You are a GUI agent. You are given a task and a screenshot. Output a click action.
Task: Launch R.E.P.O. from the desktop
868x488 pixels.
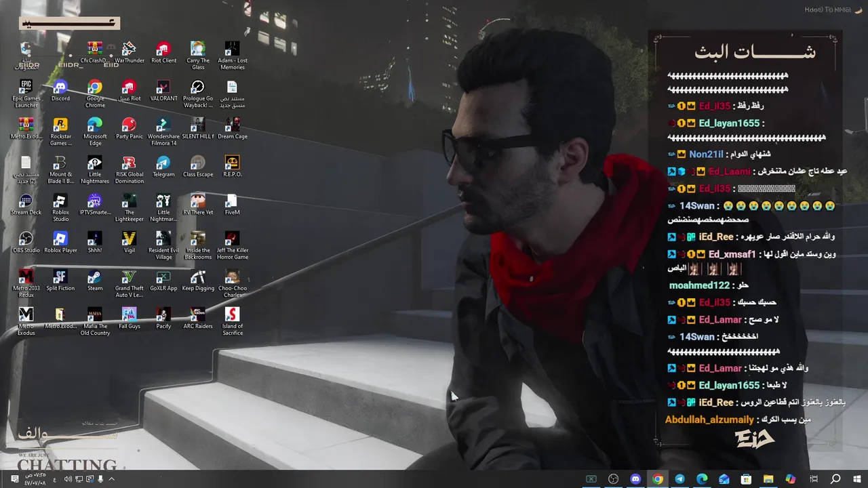click(x=232, y=167)
